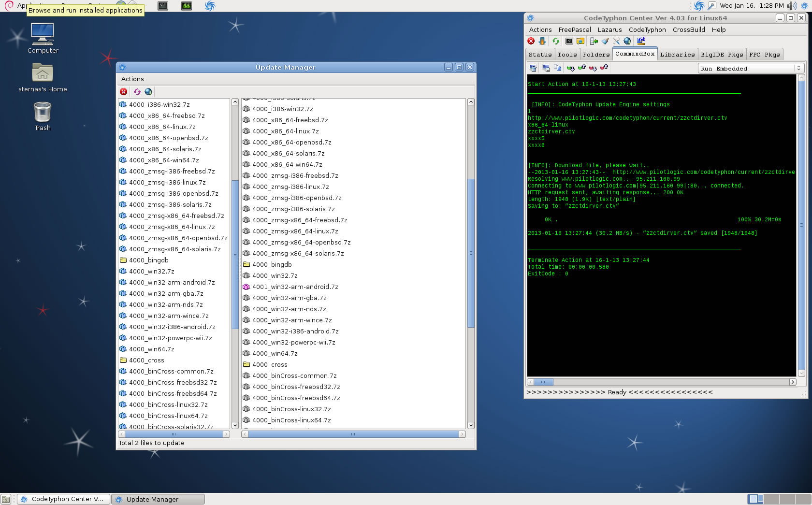Switch to the Libraries tab
The width and height of the screenshot is (812, 505).
[677, 55]
